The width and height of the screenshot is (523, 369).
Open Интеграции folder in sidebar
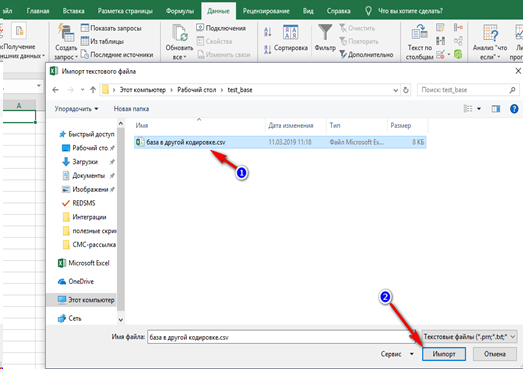point(84,217)
